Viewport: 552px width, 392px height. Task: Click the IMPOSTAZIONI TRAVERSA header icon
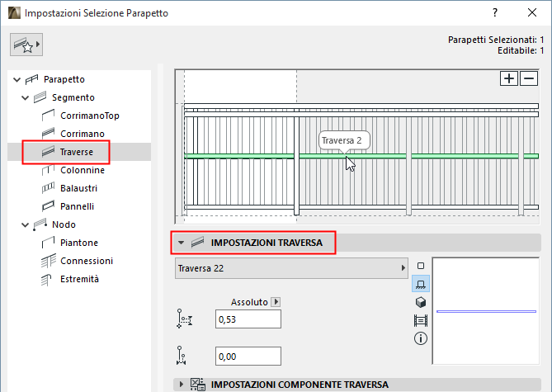tap(197, 243)
